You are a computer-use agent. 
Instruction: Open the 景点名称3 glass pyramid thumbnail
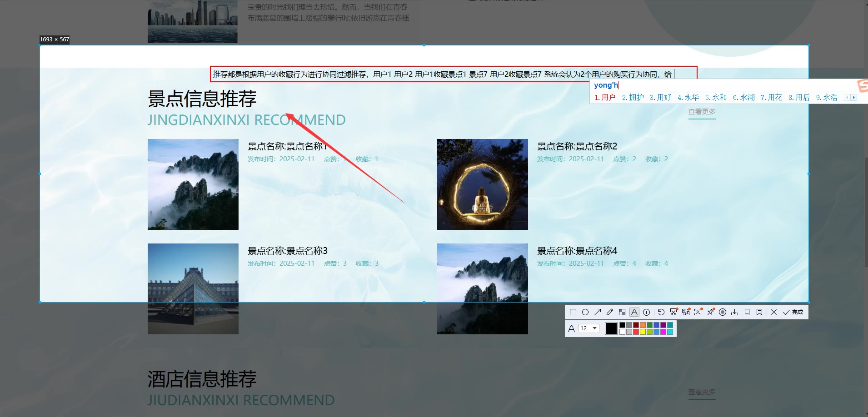pyautogui.click(x=193, y=289)
